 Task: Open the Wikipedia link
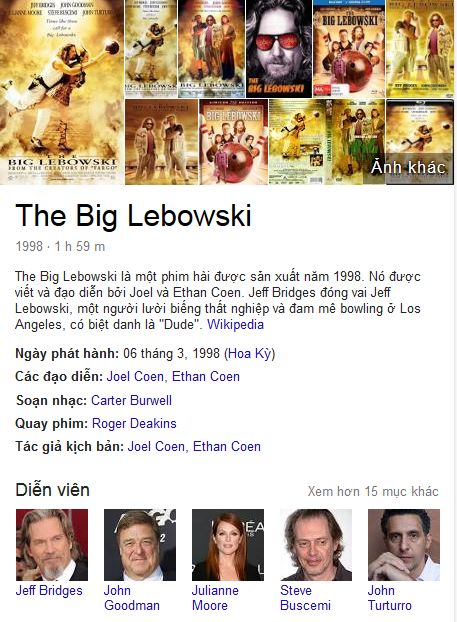click(235, 324)
